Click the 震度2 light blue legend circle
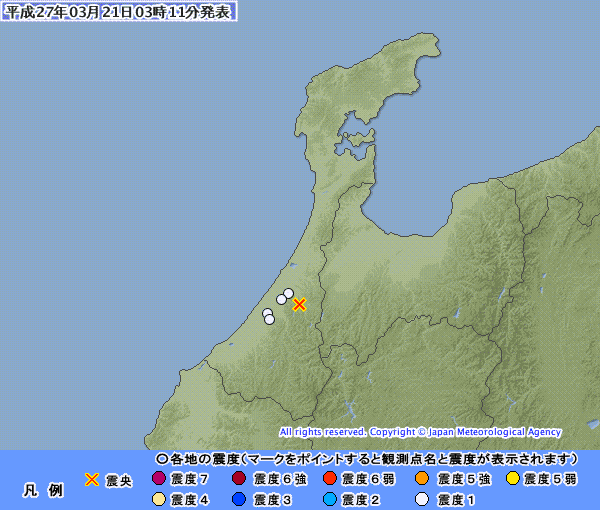Viewport: 600px width, 510px height. [329, 499]
